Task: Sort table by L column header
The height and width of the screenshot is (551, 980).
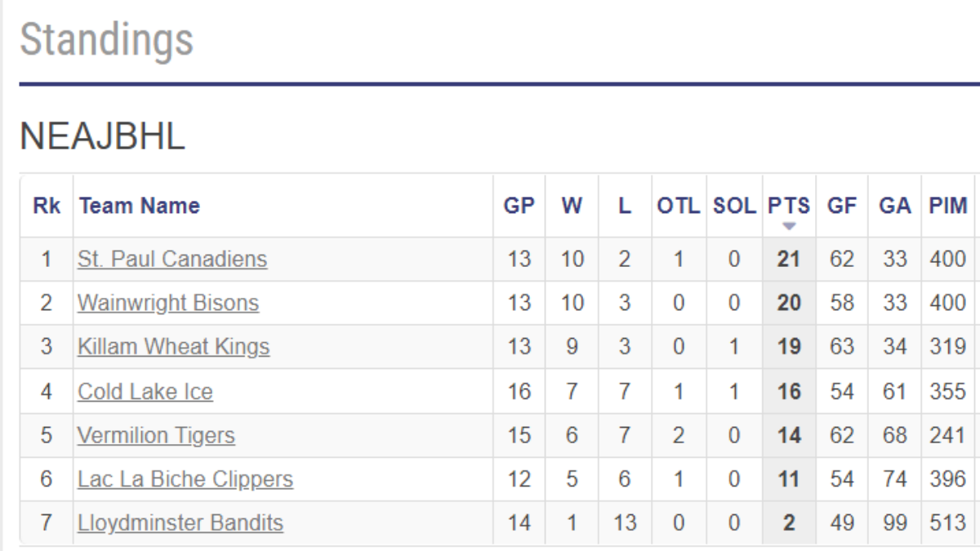Action: coord(625,207)
